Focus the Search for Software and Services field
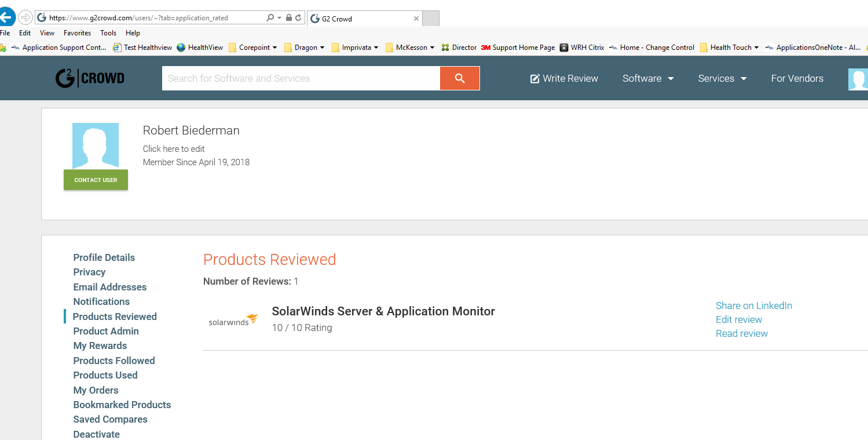Viewport: 868px width, 440px height. [x=301, y=78]
